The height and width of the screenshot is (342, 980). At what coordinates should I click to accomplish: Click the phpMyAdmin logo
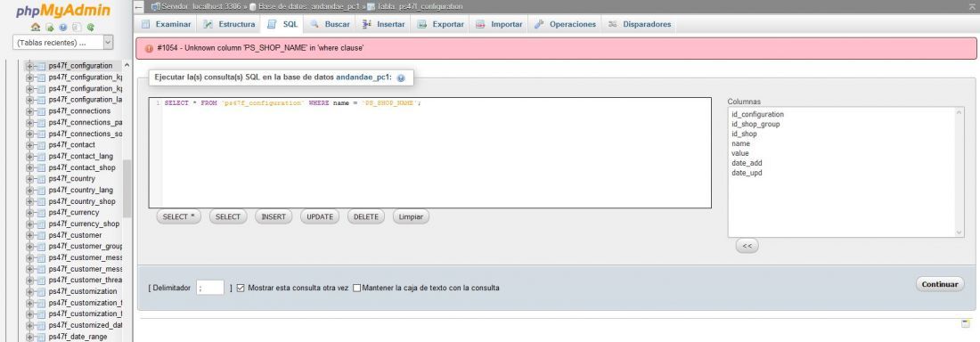(x=63, y=12)
